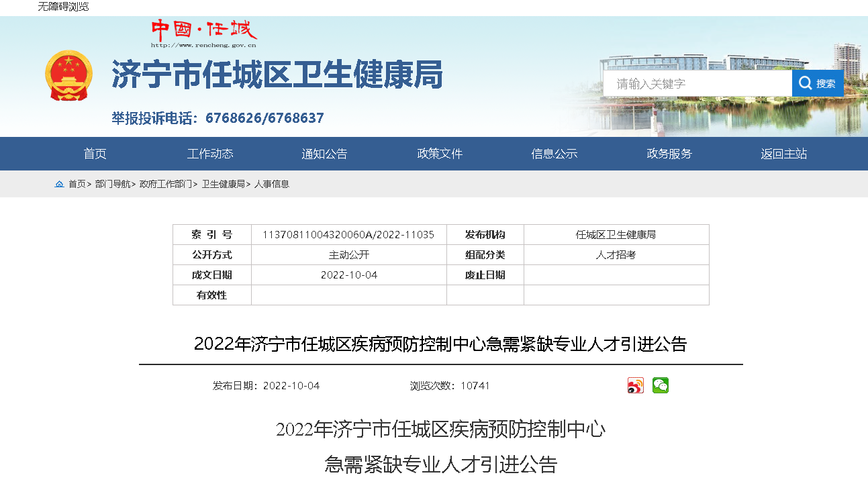This screenshot has height=498, width=868.
Task: Click the www.rencheng.gov.cn URL text
Action: pyautogui.click(x=203, y=46)
